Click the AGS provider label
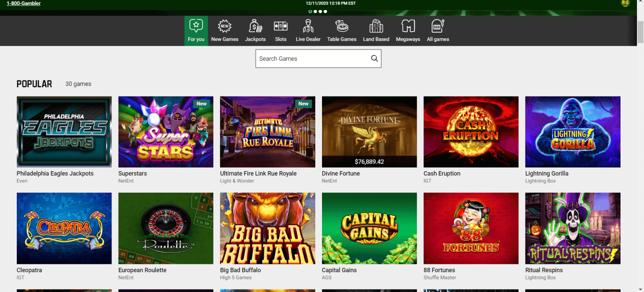Image resolution: width=644 pixels, height=292 pixels. [327, 277]
